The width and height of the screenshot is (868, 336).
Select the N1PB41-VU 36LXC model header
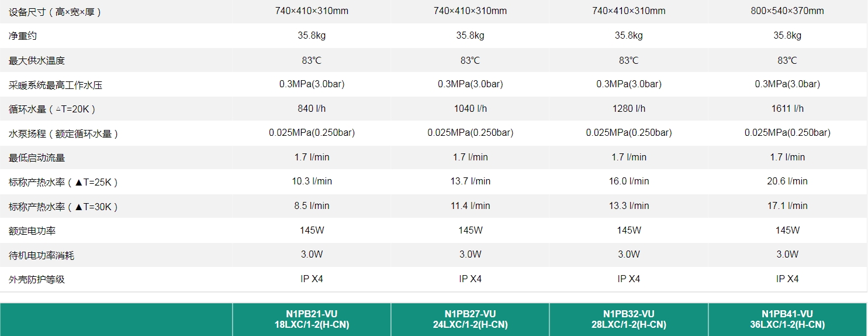pos(787,319)
